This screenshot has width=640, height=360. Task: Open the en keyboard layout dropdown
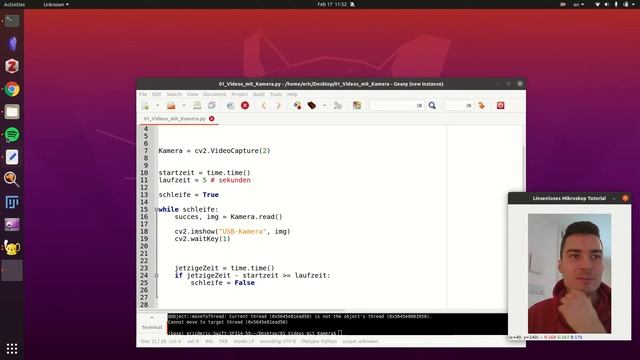click(579, 4)
